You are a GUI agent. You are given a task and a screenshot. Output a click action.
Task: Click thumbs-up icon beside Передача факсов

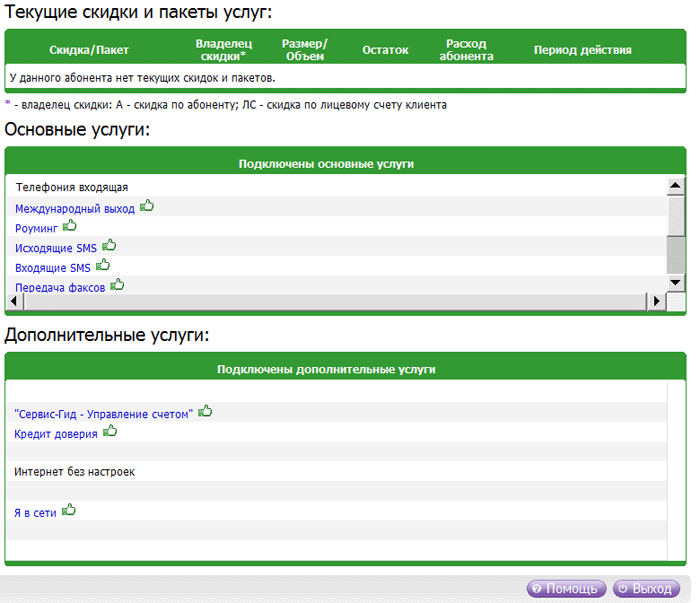pos(117,284)
